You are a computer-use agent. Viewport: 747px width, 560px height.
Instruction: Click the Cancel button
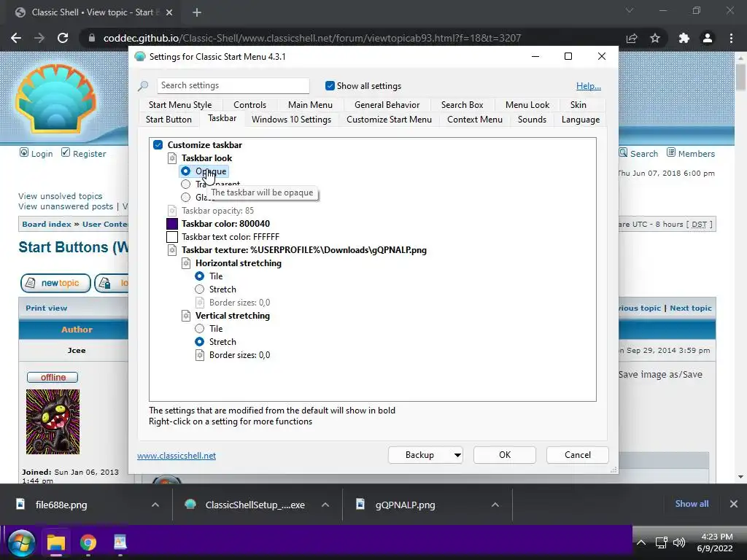coord(578,455)
